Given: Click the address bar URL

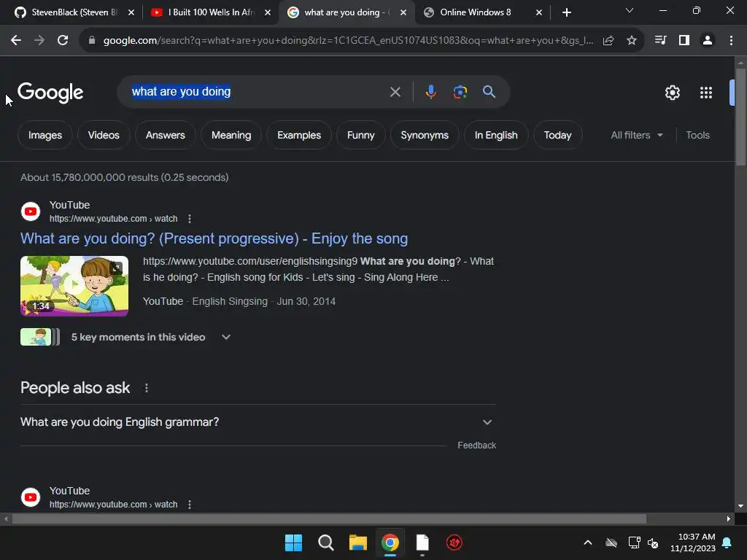Looking at the screenshot, I should (x=348, y=41).
